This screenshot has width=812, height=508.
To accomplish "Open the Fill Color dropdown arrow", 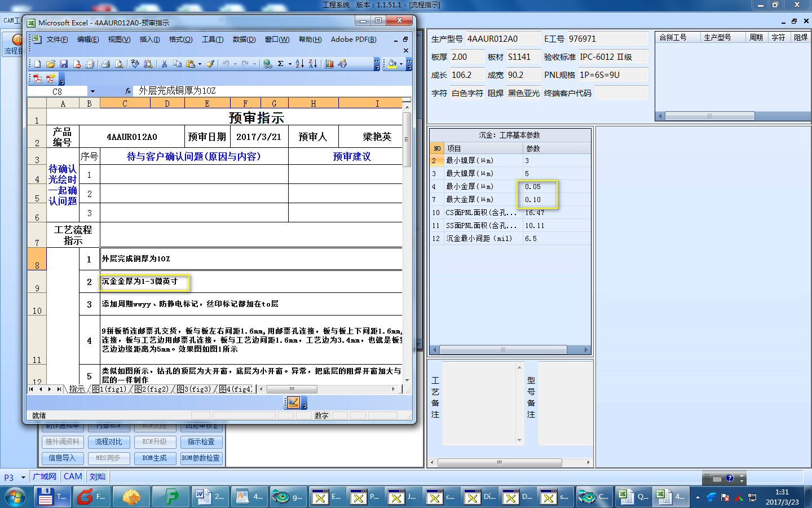I will pos(401,64).
